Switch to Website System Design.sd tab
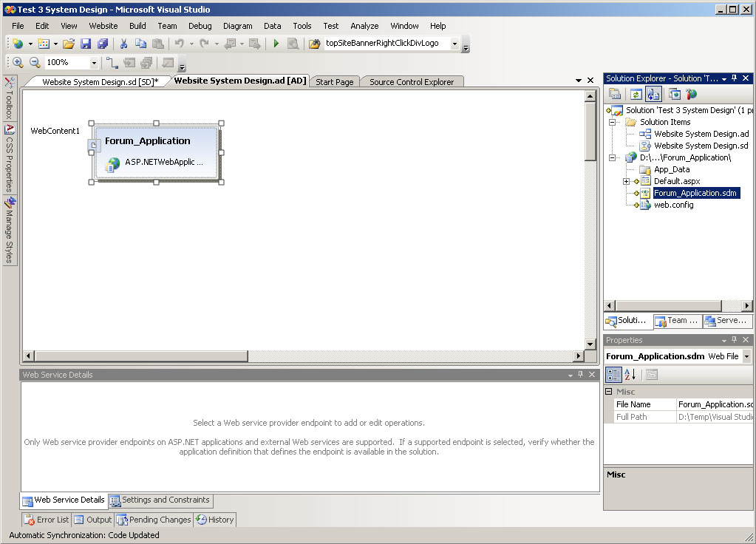756x544 pixels. (100, 82)
